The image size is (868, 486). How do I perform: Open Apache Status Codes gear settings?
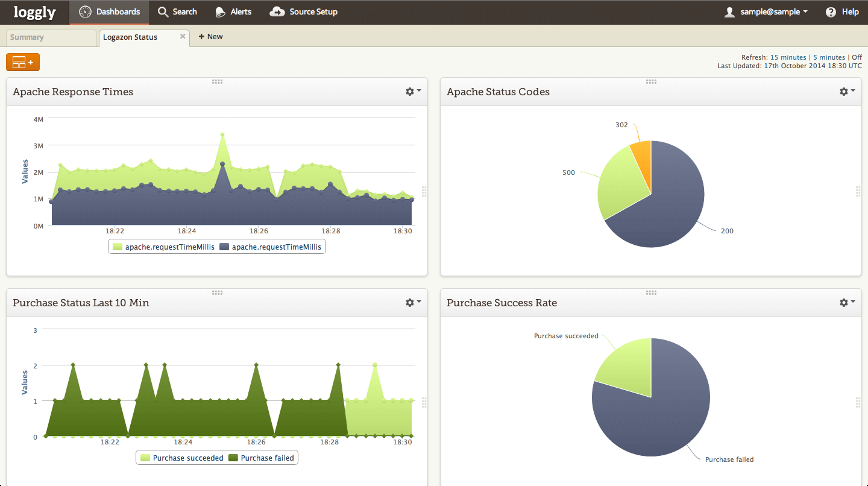pyautogui.click(x=847, y=92)
